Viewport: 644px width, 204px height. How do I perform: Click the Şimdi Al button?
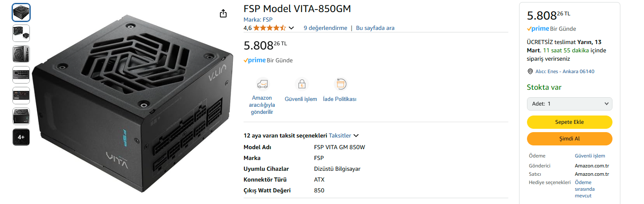tap(569, 139)
